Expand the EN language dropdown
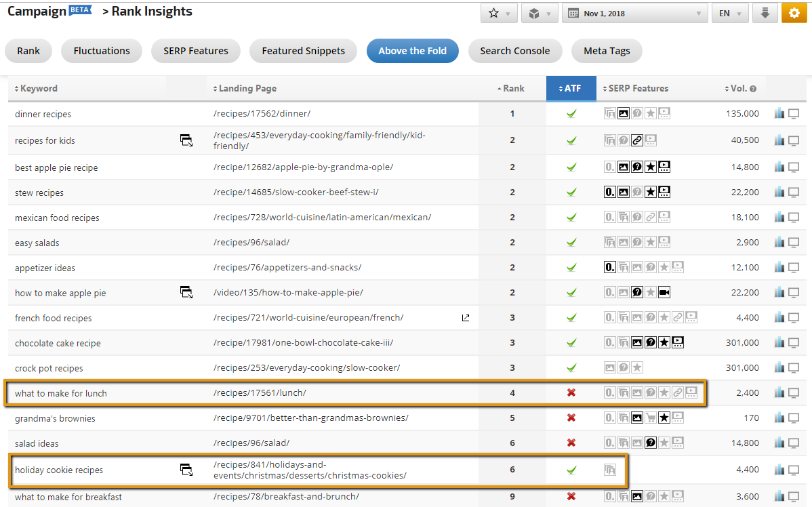This screenshot has width=812, height=507. point(729,14)
